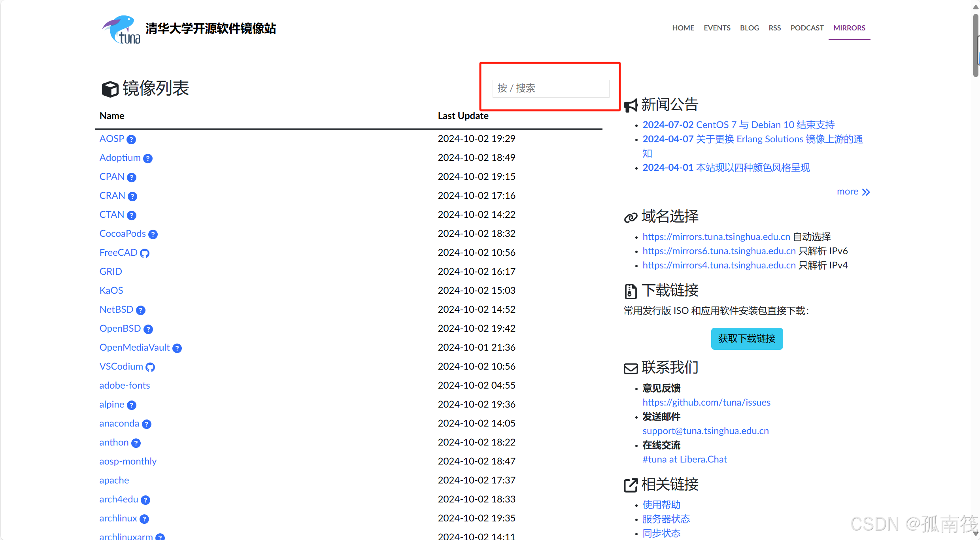This screenshot has width=980, height=540.
Task: Open the help icon next to alpine
Action: pyautogui.click(x=132, y=405)
